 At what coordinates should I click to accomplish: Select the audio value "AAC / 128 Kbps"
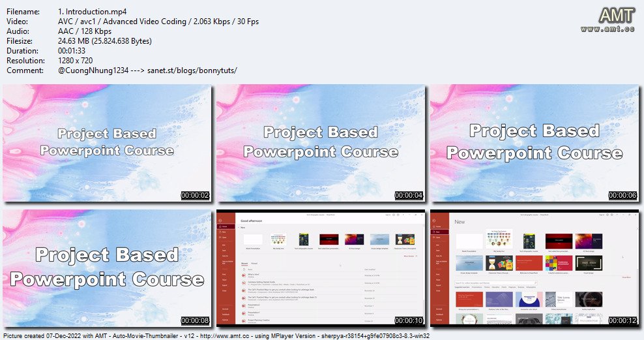pyautogui.click(x=85, y=31)
